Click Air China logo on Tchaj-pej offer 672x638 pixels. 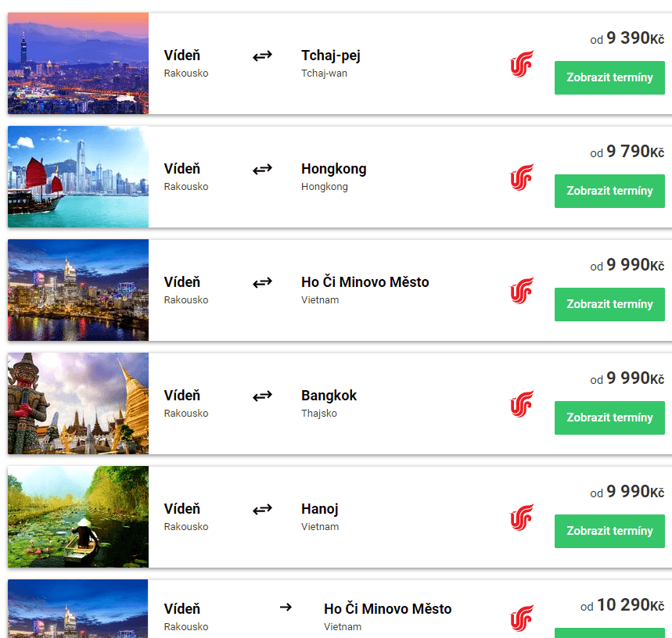click(522, 64)
